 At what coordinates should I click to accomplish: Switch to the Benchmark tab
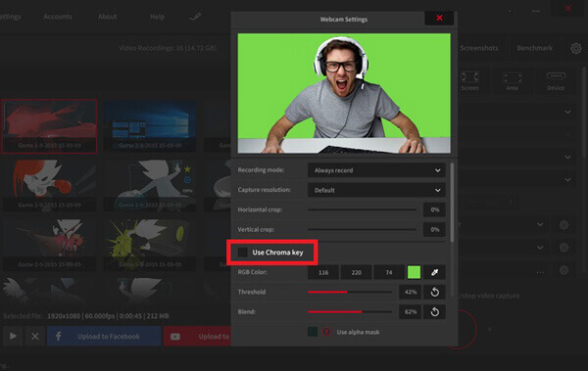(534, 48)
